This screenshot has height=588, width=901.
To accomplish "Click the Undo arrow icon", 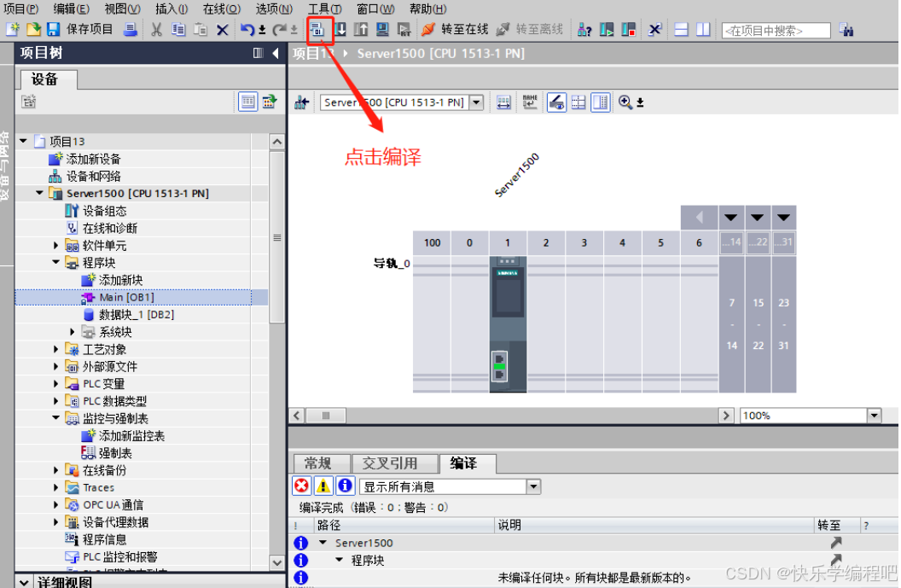I will (x=247, y=29).
